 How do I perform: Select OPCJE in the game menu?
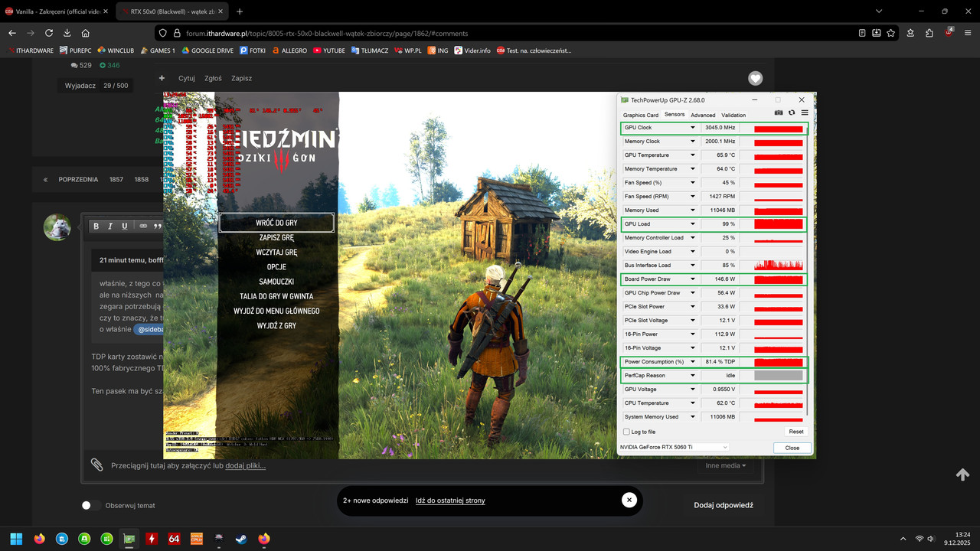(x=276, y=267)
